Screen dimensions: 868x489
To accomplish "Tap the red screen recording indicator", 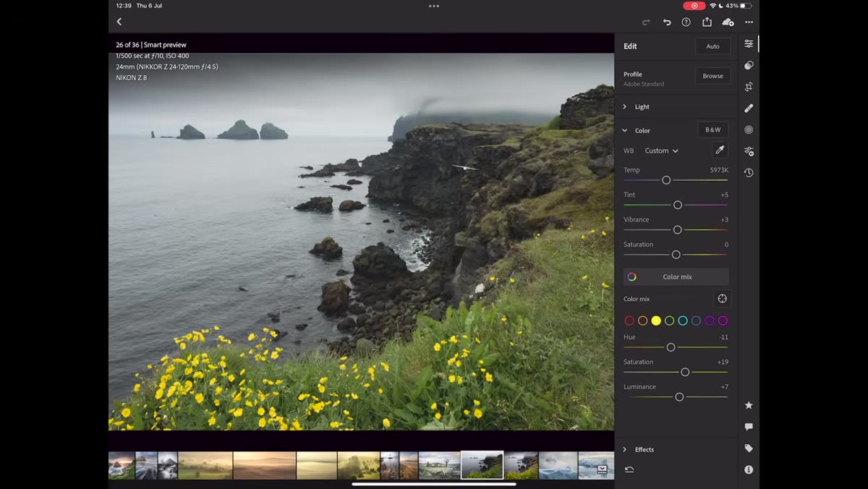I will click(694, 6).
